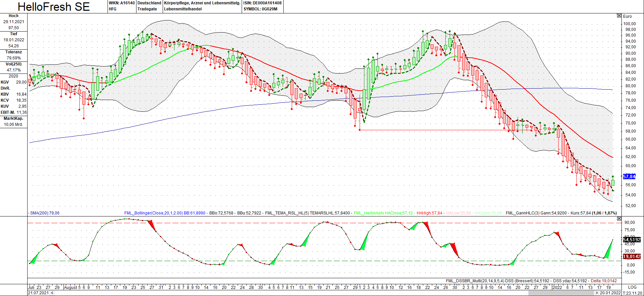Click the end date 20.01.2022
Screen dimensions: 644x296
(x=610, y=293)
